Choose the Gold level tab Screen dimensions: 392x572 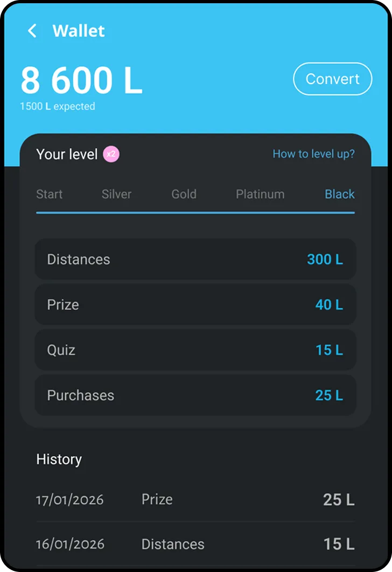[184, 194]
